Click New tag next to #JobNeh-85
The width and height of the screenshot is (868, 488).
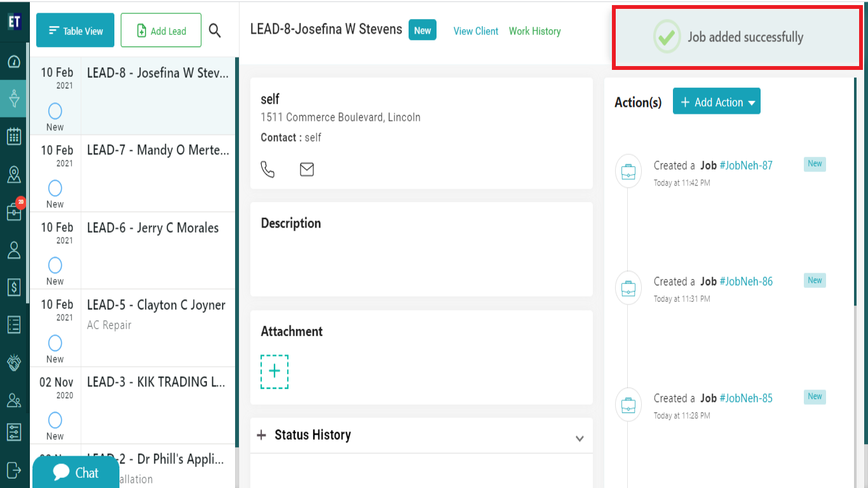[x=815, y=396]
